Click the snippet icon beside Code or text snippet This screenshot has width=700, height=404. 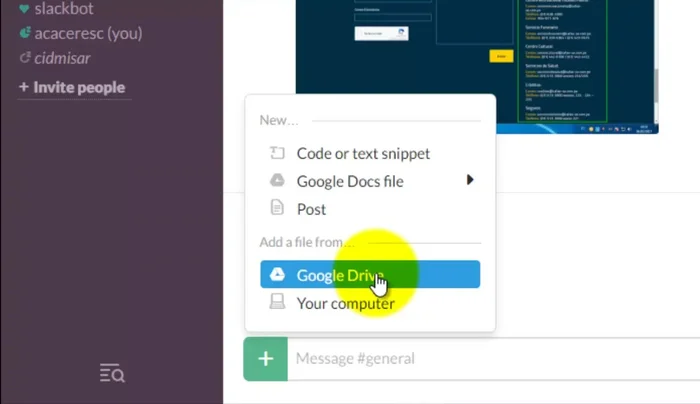tap(278, 154)
